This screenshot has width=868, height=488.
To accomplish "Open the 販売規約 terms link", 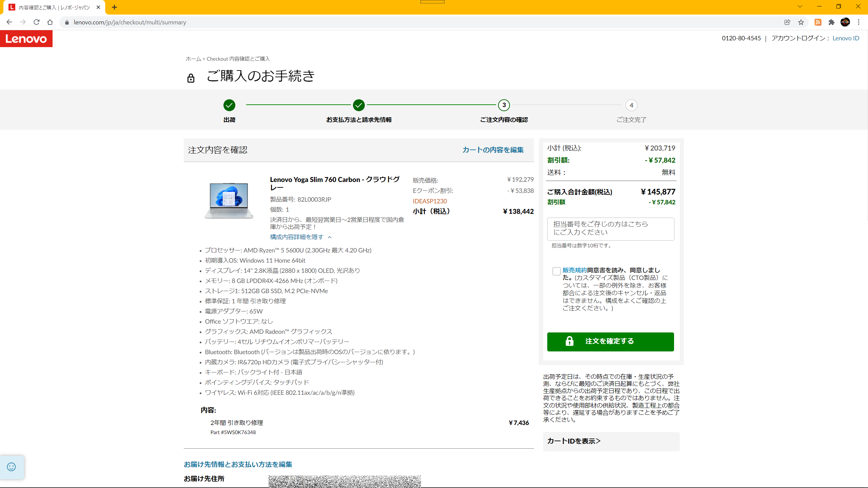I will pos(574,270).
